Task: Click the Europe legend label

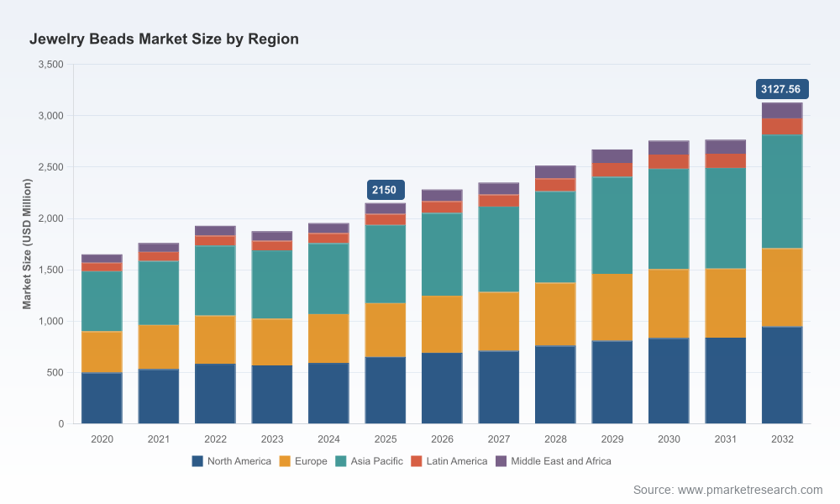Action: 311,461
